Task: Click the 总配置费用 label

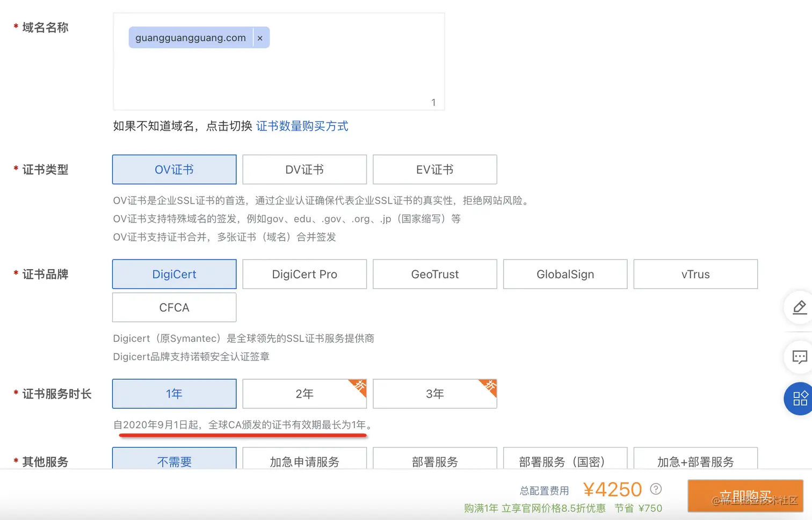Action: click(x=544, y=490)
